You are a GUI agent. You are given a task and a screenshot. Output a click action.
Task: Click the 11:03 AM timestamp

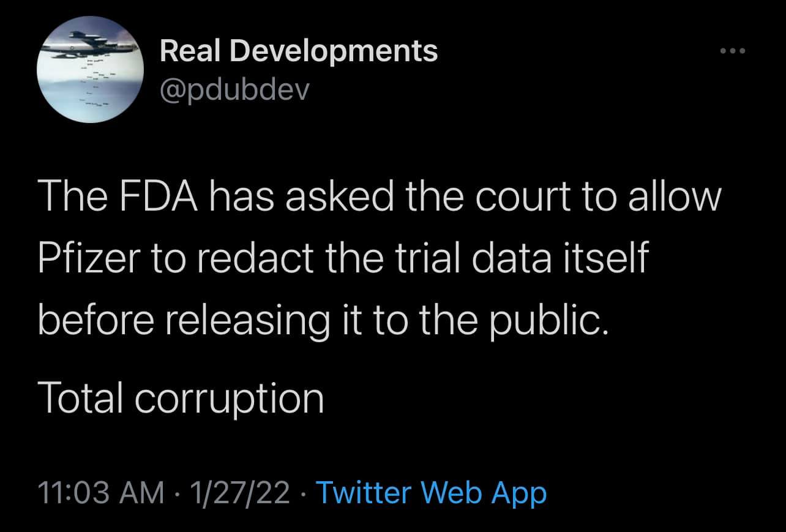[101, 492]
